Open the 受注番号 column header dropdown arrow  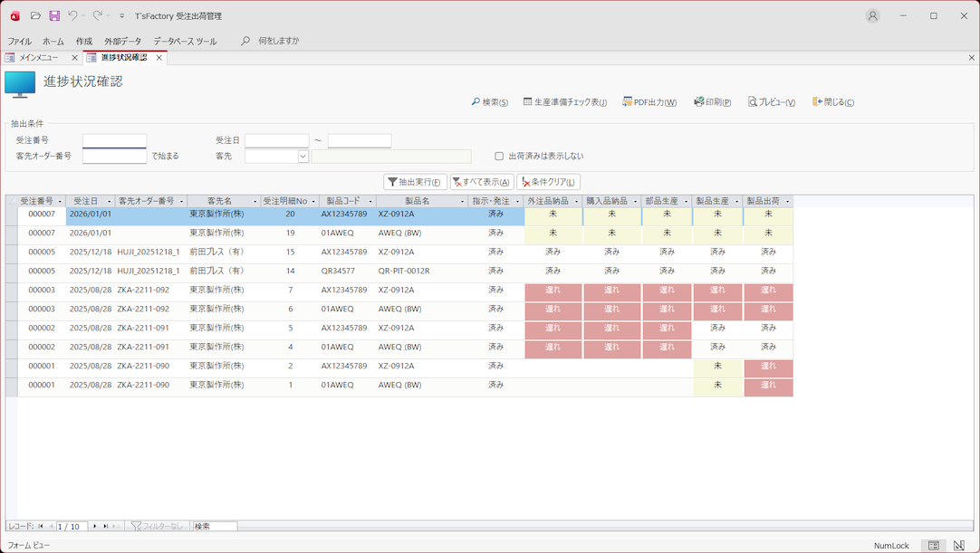tap(61, 201)
